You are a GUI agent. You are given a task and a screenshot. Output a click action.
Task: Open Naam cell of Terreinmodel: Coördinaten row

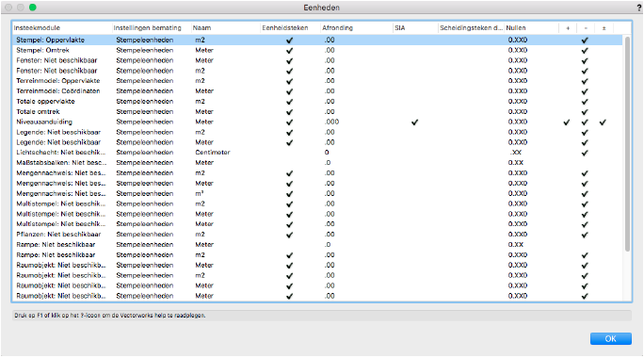[204, 91]
